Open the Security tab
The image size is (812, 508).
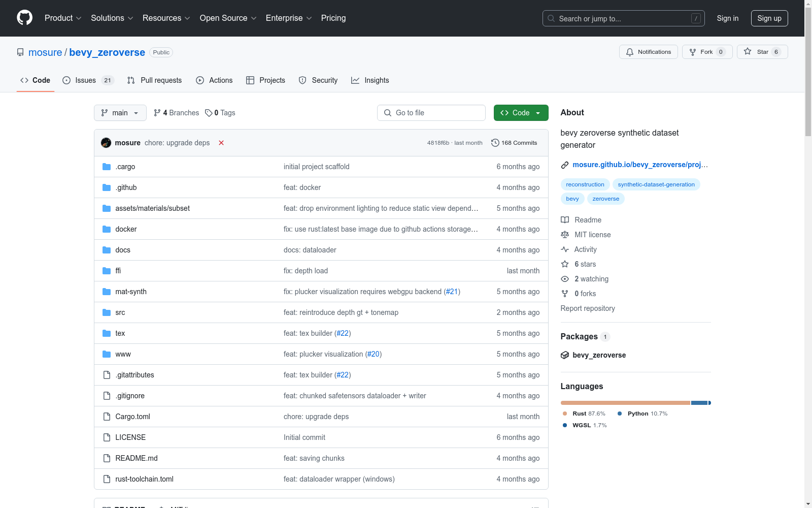[318, 80]
